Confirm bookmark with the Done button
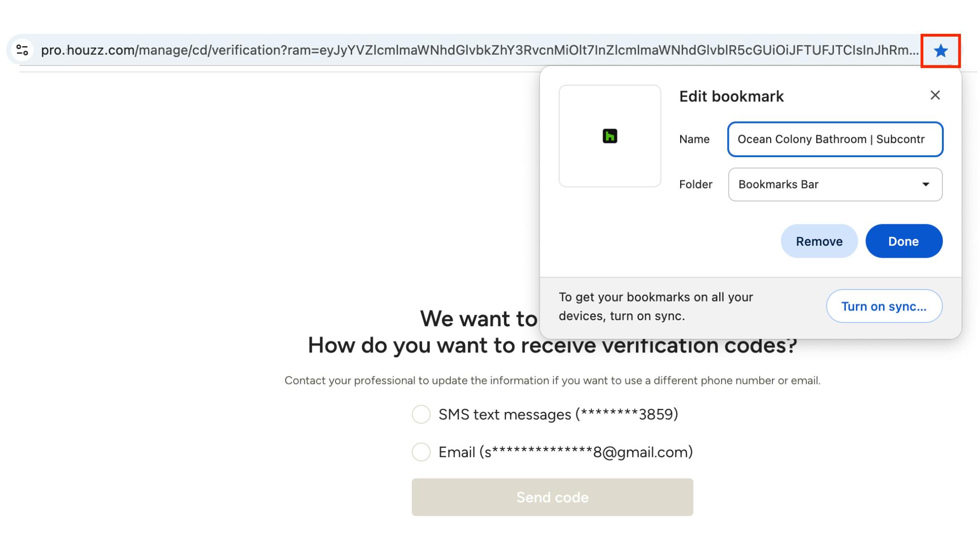This screenshot has width=980, height=543. [x=903, y=241]
